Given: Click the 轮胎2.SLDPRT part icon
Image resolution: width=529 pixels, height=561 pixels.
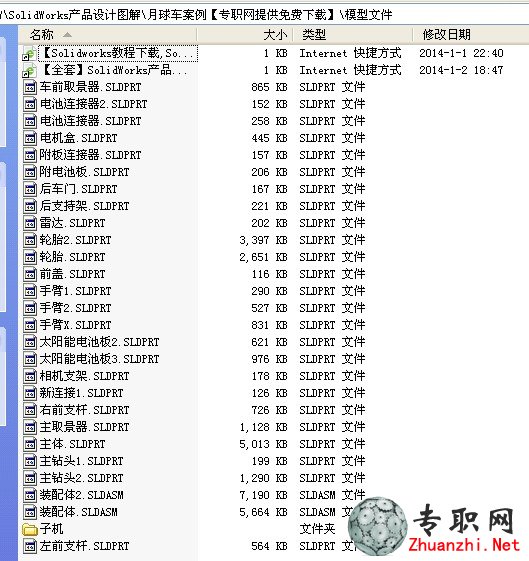Looking at the screenshot, I should pos(30,240).
